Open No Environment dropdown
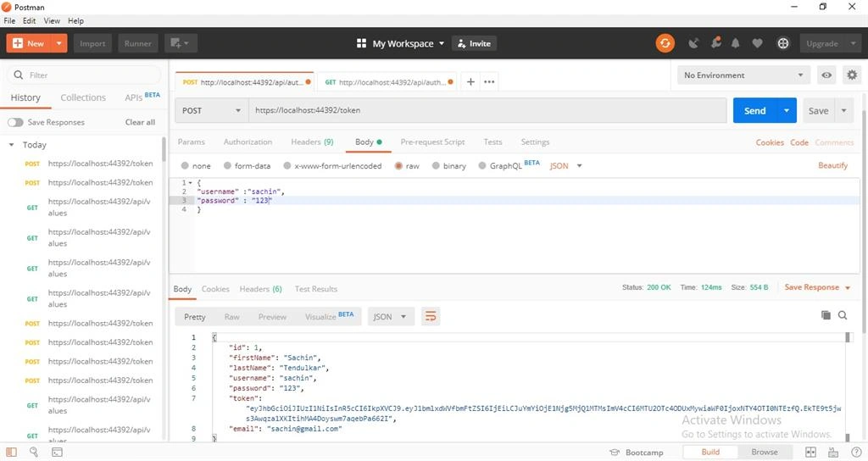Viewport: 868px width, 461px height. pyautogui.click(x=743, y=75)
